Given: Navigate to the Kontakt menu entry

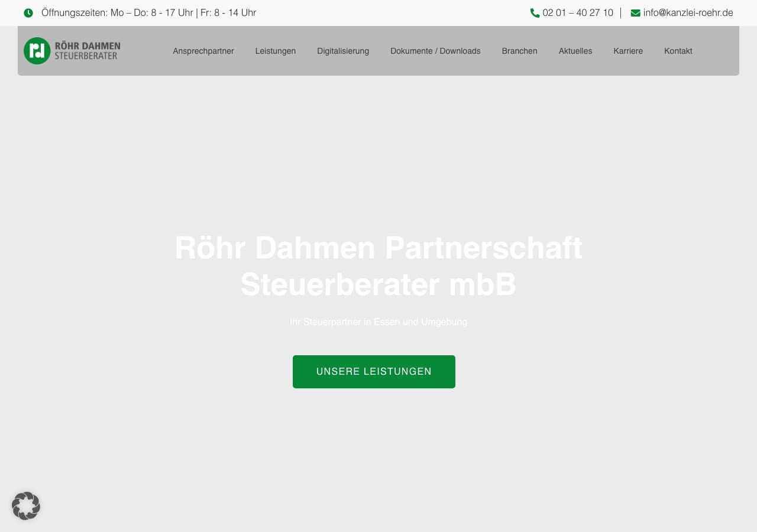Looking at the screenshot, I should pyautogui.click(x=678, y=51).
